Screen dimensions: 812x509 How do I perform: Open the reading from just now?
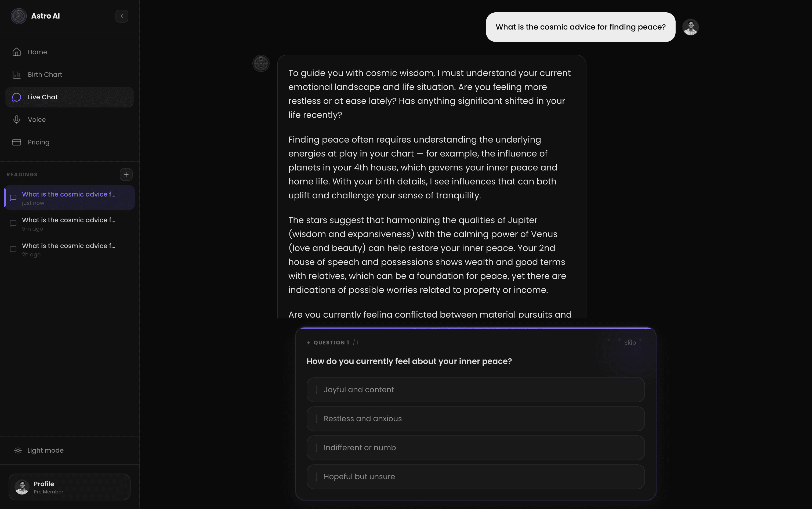pyautogui.click(x=69, y=198)
